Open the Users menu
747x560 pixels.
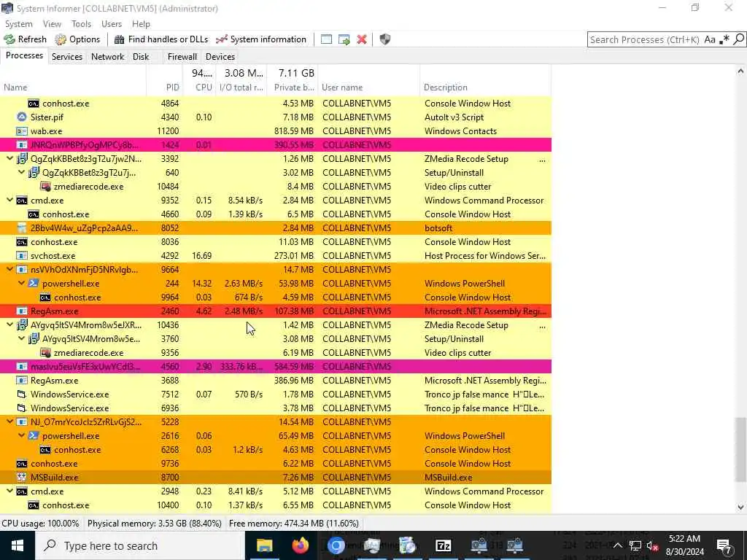[x=112, y=24]
